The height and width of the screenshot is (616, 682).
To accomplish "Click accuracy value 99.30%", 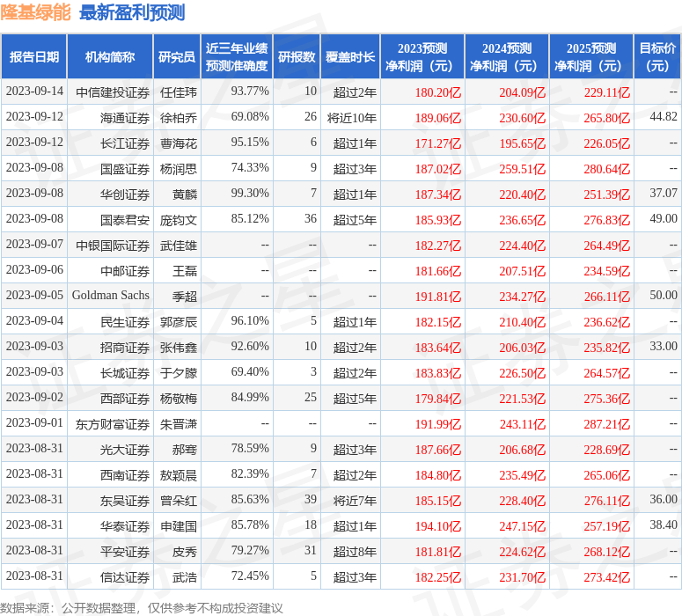I will [250, 193].
